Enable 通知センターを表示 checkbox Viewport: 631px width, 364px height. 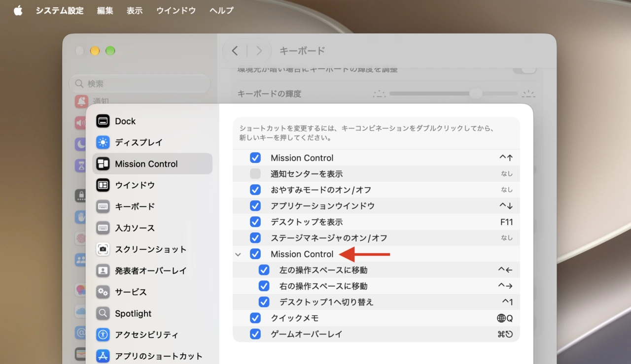tap(255, 173)
